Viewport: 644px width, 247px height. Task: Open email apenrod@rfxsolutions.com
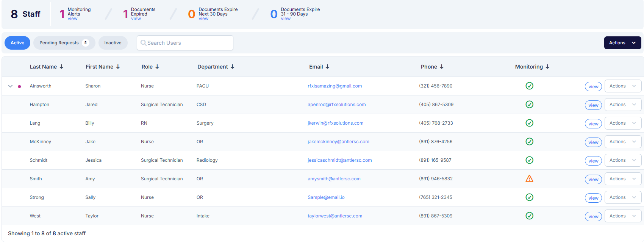pos(336,105)
